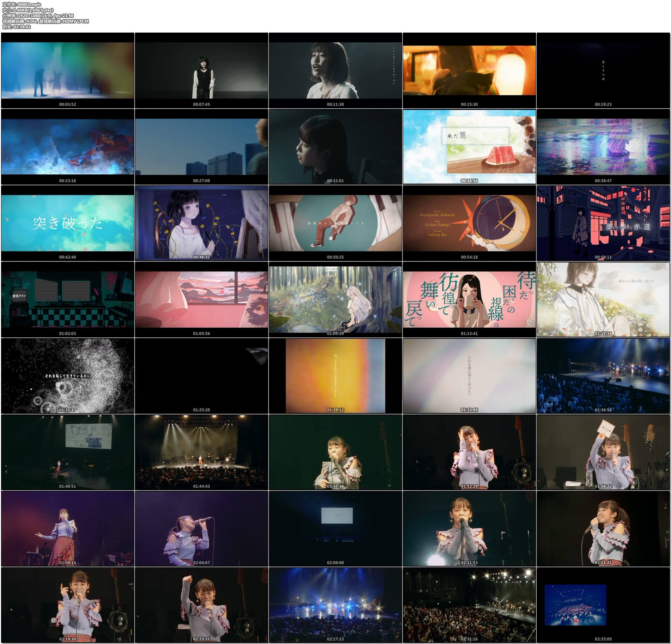Click the pale rainbow frame at 01:33:05
The height and width of the screenshot is (644, 671).
pos(469,376)
